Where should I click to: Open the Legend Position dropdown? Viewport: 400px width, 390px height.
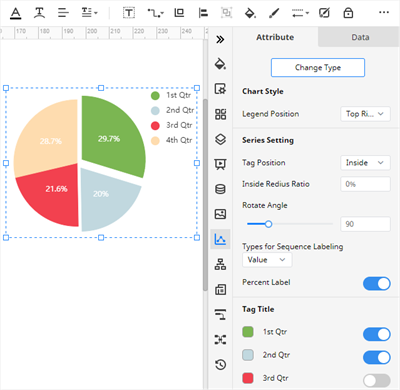pos(365,114)
